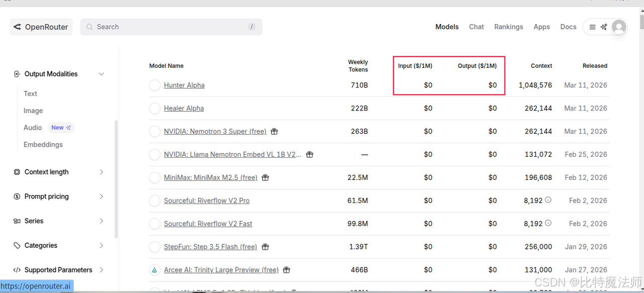Select the Audio output modality

click(x=33, y=128)
